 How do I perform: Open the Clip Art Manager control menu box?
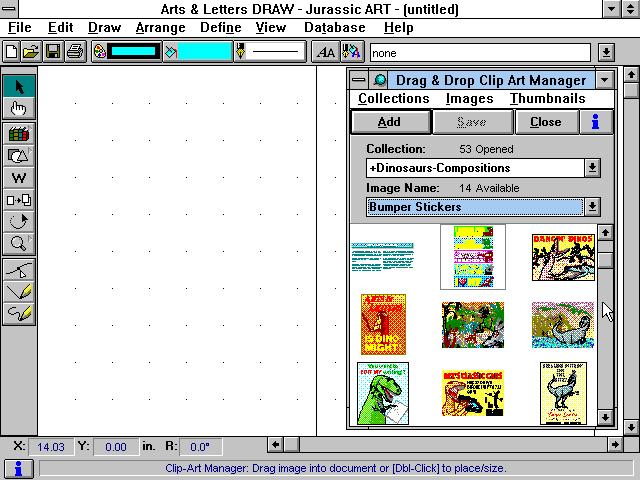[x=359, y=80]
